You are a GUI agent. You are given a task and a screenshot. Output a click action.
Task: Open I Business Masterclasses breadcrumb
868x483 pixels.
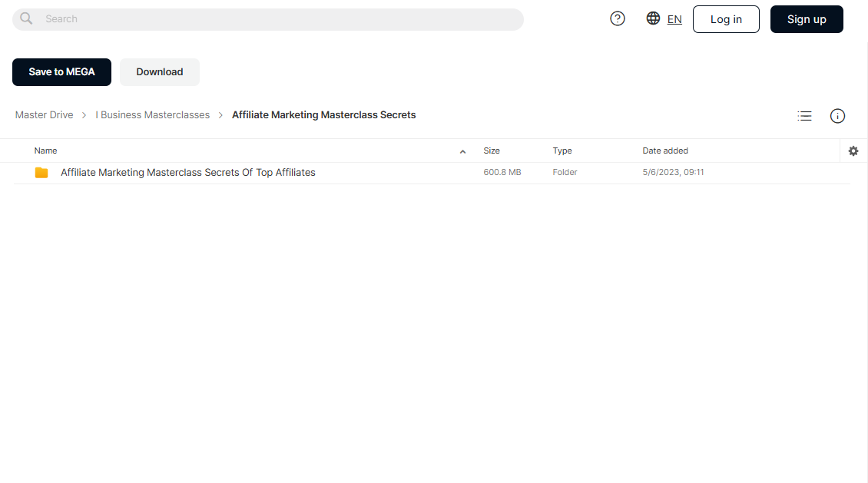pyautogui.click(x=152, y=115)
